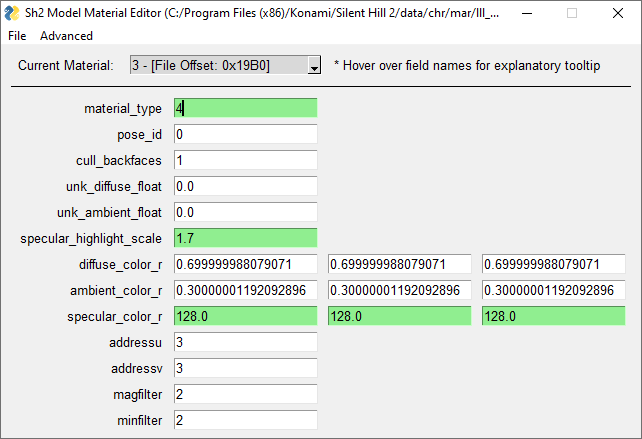Click the unk_diffuse_float field label
This screenshot has width=642, height=439.
(114, 187)
